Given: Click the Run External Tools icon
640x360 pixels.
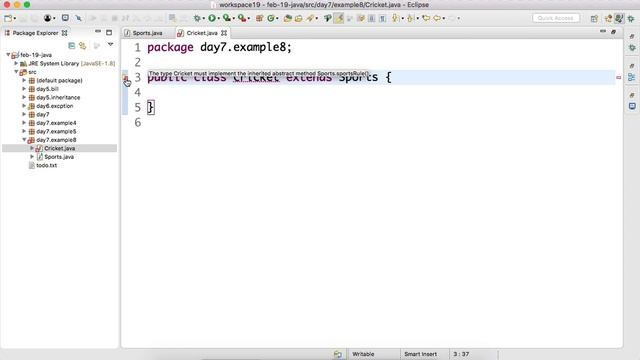Looking at the screenshot, I should pyautogui.click(x=242, y=18).
